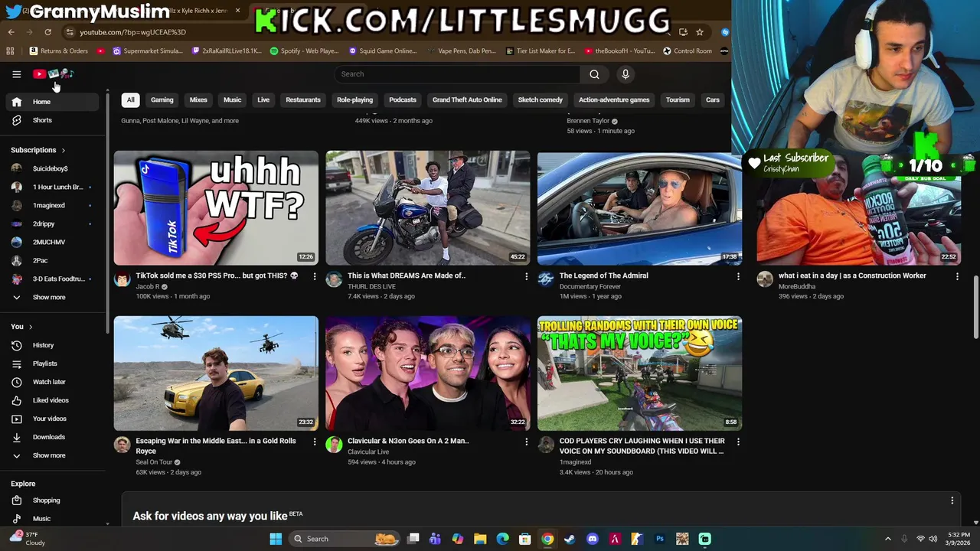Open more options for the Construction Worker video
This screenshot has width=980, height=551.
point(957,276)
